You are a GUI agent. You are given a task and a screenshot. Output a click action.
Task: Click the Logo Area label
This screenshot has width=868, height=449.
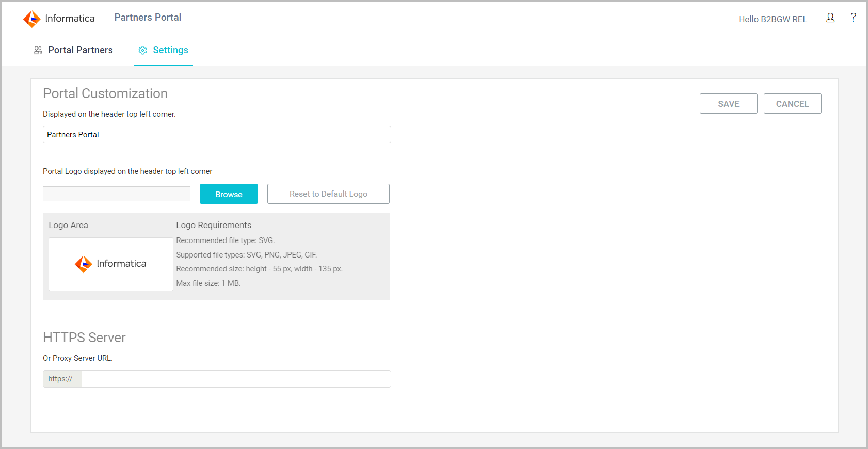(68, 225)
